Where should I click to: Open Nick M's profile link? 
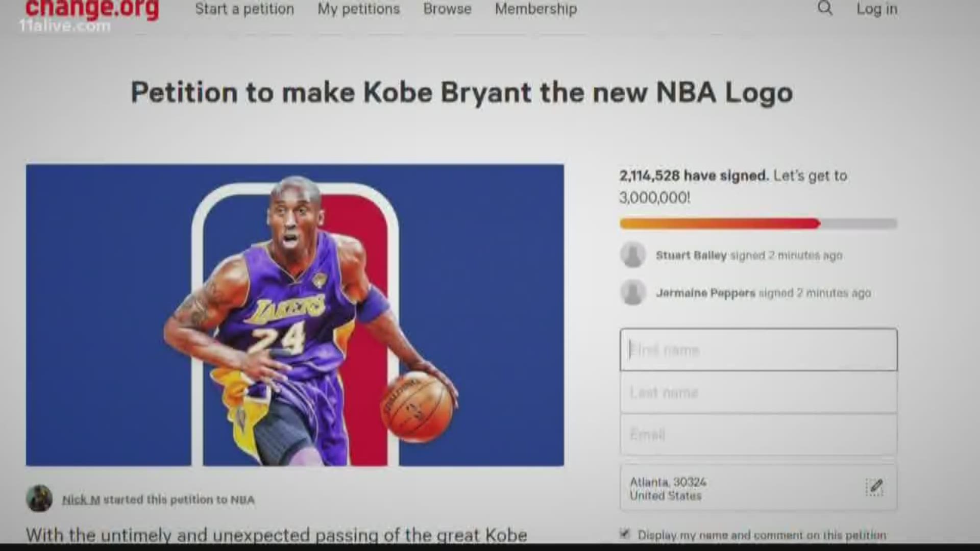click(x=81, y=499)
